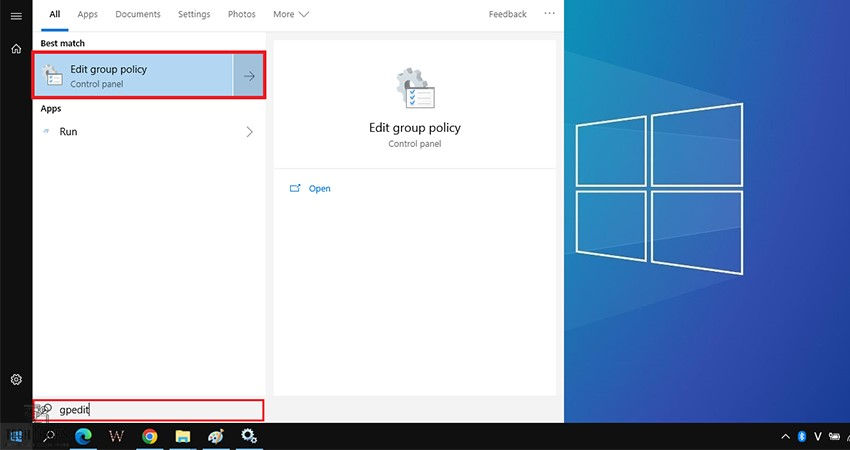Click the Edit group policy title in preview
This screenshot has height=450, width=850.
415,128
